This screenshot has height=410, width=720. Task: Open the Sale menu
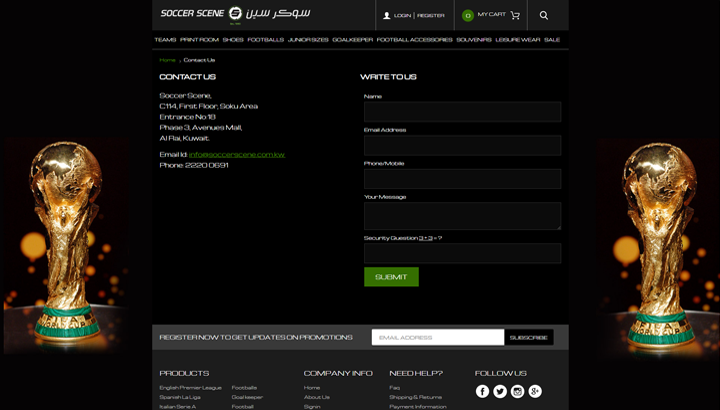[x=552, y=40]
